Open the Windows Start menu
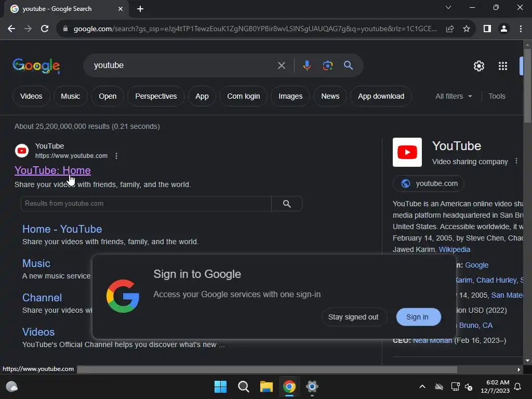The image size is (532, 399). coord(220,387)
